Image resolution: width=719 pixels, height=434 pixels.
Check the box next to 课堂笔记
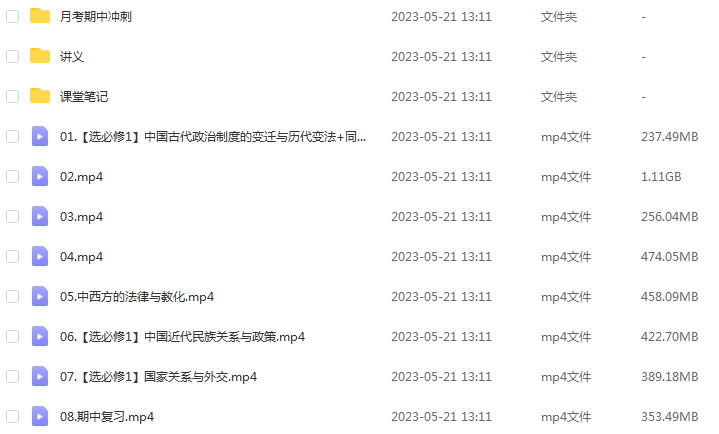coord(12,96)
